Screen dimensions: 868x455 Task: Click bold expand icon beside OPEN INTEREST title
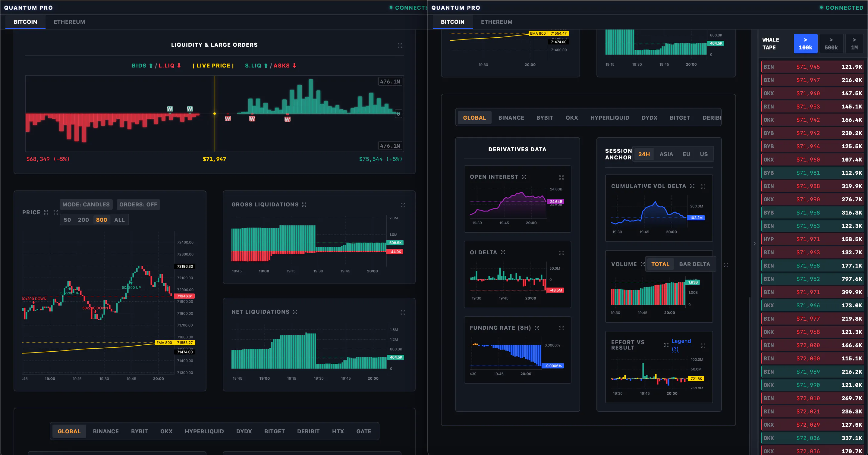click(x=524, y=177)
